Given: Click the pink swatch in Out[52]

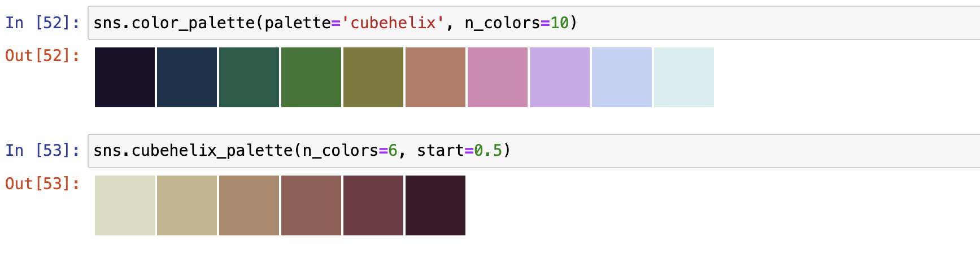Looking at the screenshot, I should tap(498, 77).
